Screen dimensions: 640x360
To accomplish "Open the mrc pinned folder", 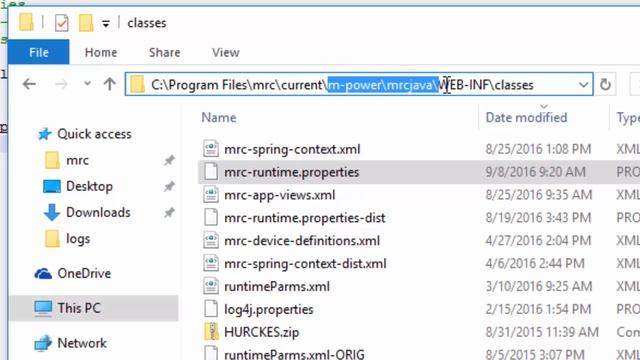I will (77, 160).
